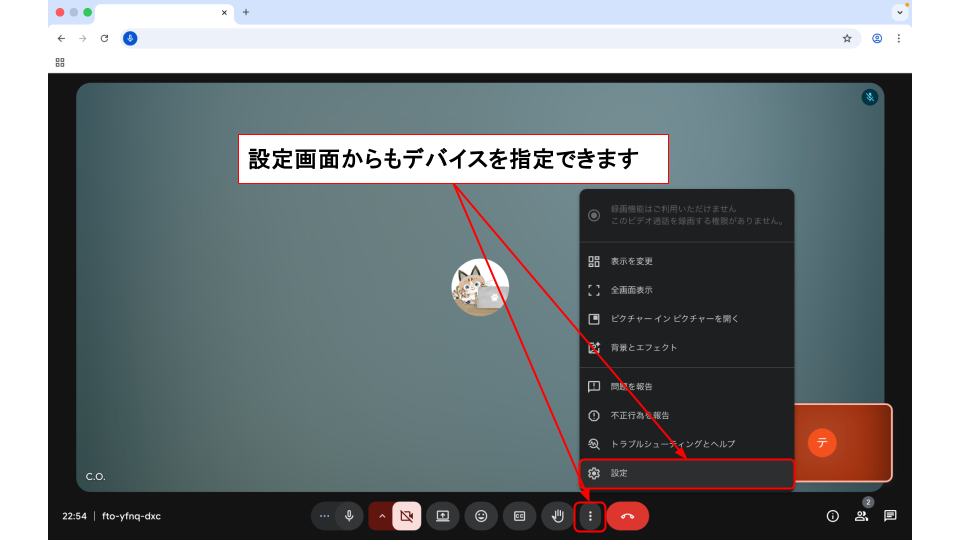Expand the video settings chevron arrow
Viewport: 960px width, 540px height.
pyautogui.click(x=381, y=516)
